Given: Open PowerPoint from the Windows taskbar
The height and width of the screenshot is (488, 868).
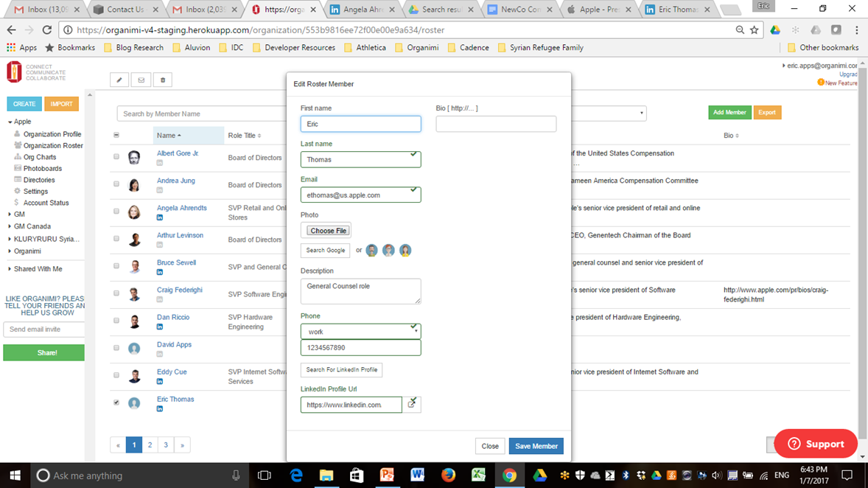Looking at the screenshot, I should (387, 475).
